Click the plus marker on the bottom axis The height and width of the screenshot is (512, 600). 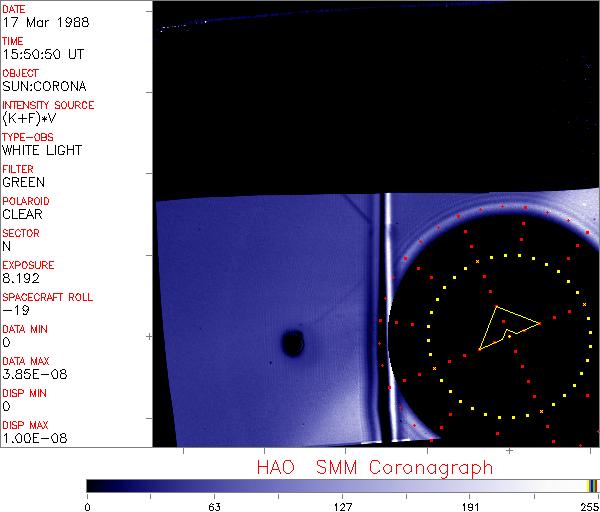(x=509, y=451)
